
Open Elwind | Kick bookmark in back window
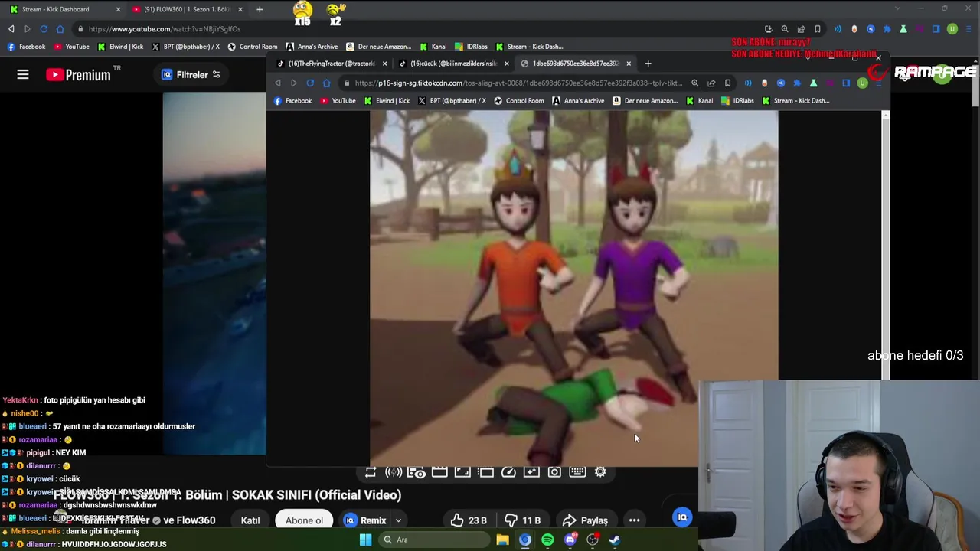(120, 47)
